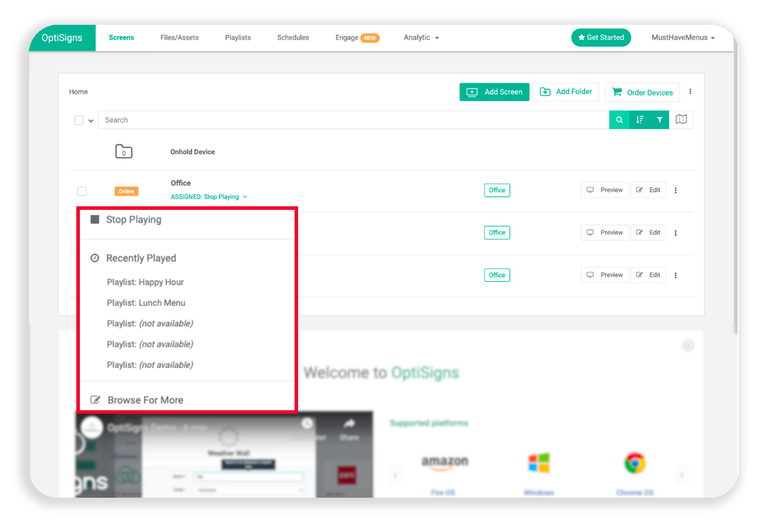Click the Share icon on the video
This screenshot has width=769, height=532.
pos(349,429)
